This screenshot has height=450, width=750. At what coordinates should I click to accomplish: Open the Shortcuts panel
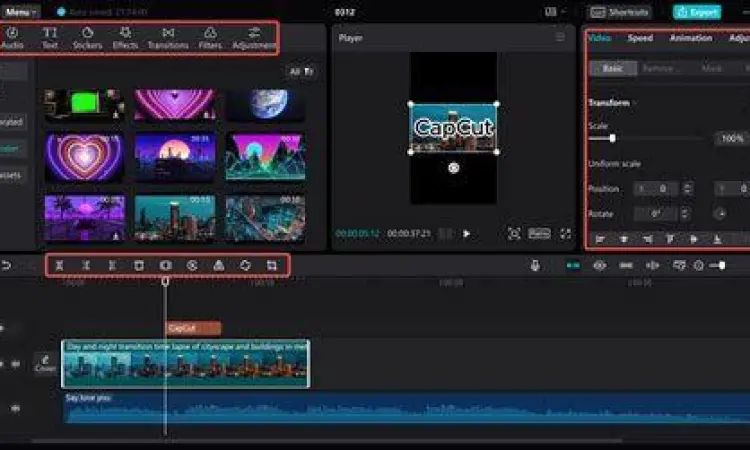(x=620, y=12)
